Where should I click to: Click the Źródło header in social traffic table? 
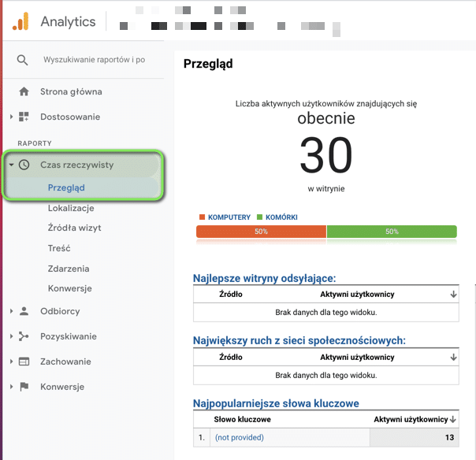(x=231, y=357)
